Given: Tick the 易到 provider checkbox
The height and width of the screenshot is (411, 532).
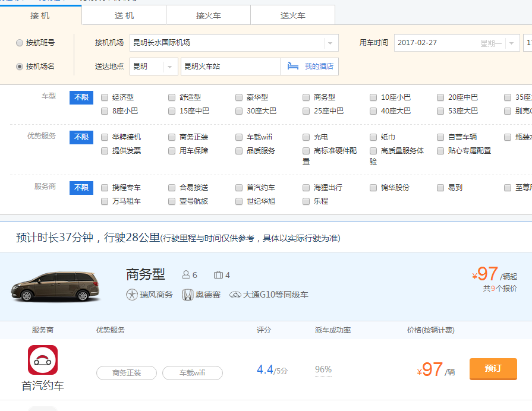Looking at the screenshot, I should point(440,188).
